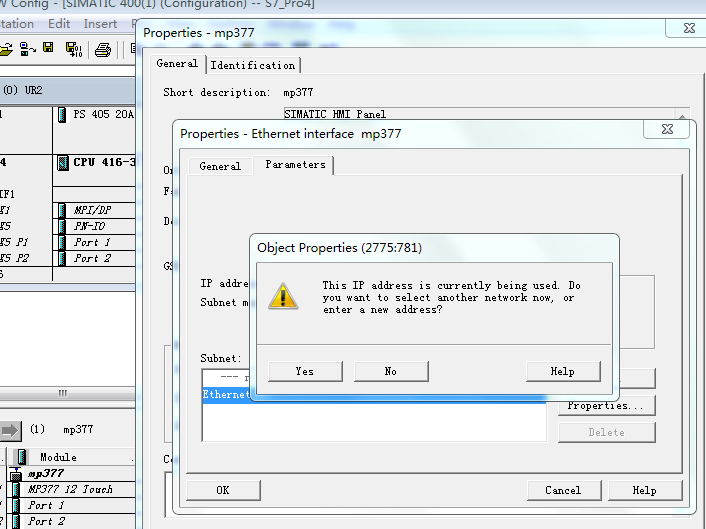Close the Properties - mp377 window
The image size is (706, 529).
pos(689,28)
